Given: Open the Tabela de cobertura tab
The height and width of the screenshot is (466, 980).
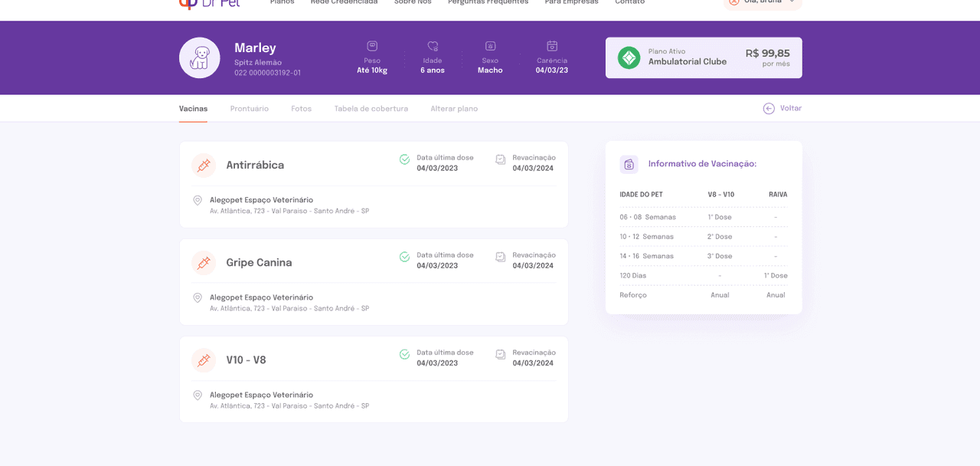Looking at the screenshot, I should click(x=371, y=109).
